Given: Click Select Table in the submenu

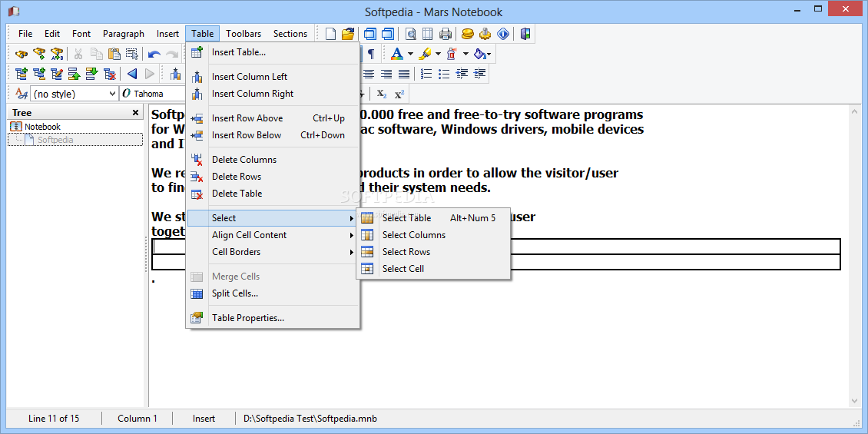Looking at the screenshot, I should click(433, 218).
